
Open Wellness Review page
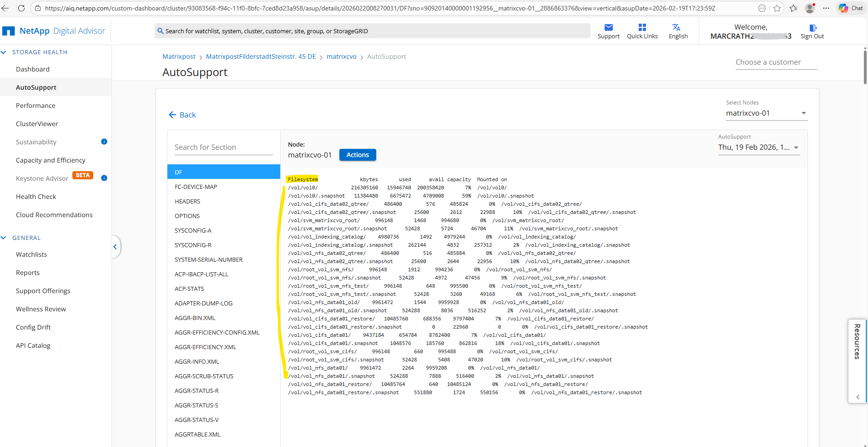pos(41,309)
